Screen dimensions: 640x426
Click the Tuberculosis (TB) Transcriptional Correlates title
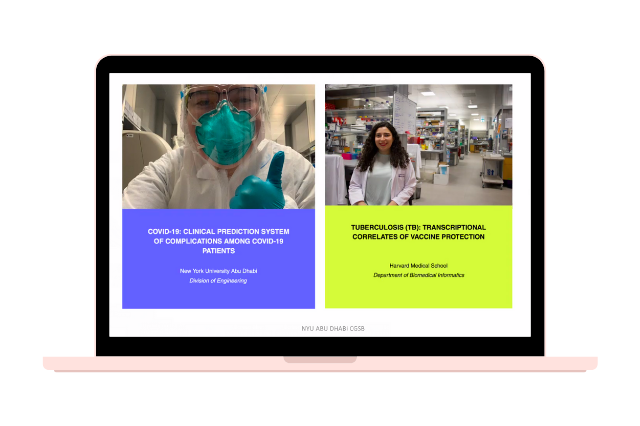(418, 232)
